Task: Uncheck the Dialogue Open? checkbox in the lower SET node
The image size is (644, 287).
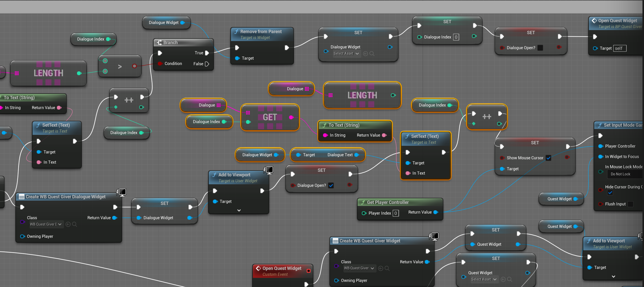Action: click(331, 185)
